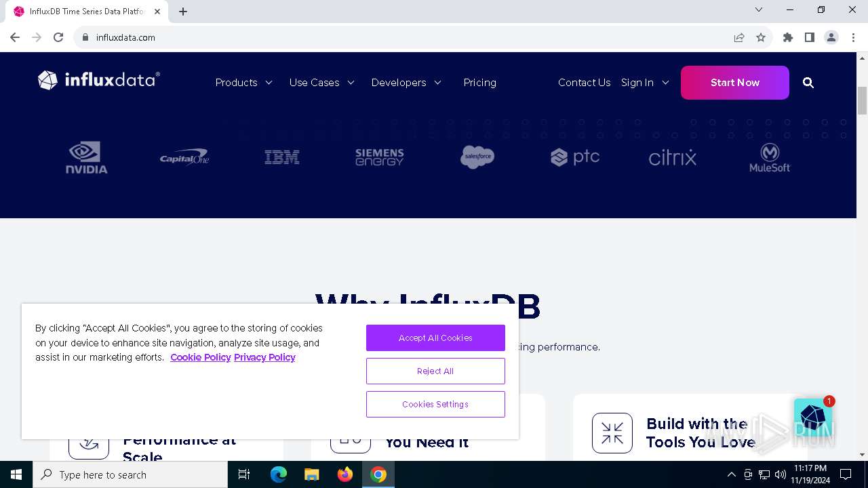The image size is (868, 488).
Task: Reject All cookies
Action: point(435,371)
